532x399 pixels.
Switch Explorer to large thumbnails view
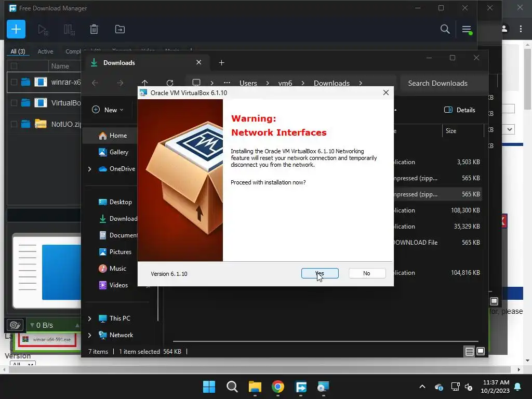click(x=481, y=352)
